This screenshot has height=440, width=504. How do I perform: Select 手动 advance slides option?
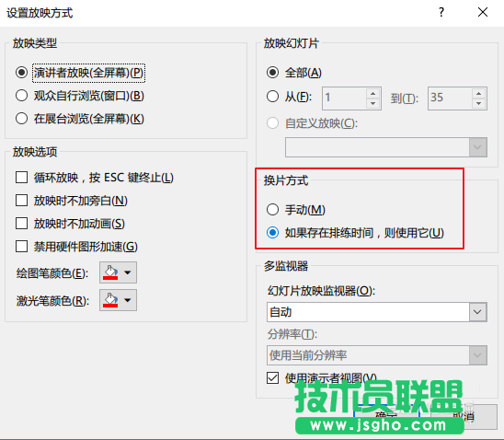click(272, 209)
